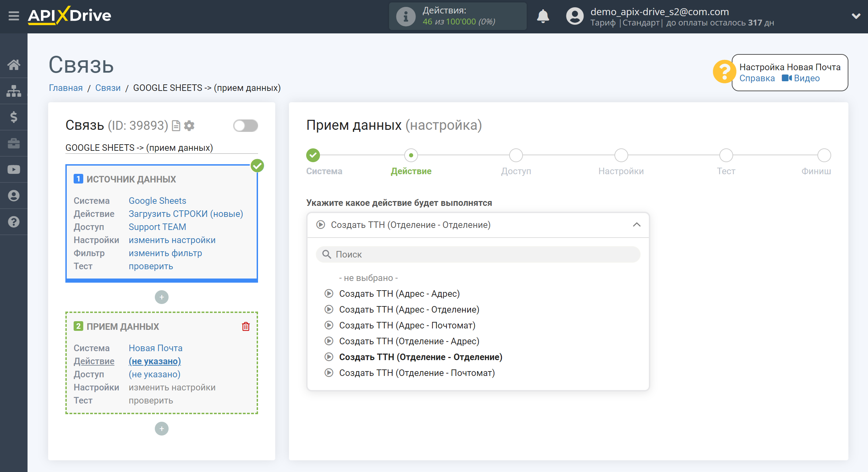Select Создать ТТН (Адрес - Почтомат)
The height and width of the screenshot is (472, 868).
pyautogui.click(x=407, y=325)
